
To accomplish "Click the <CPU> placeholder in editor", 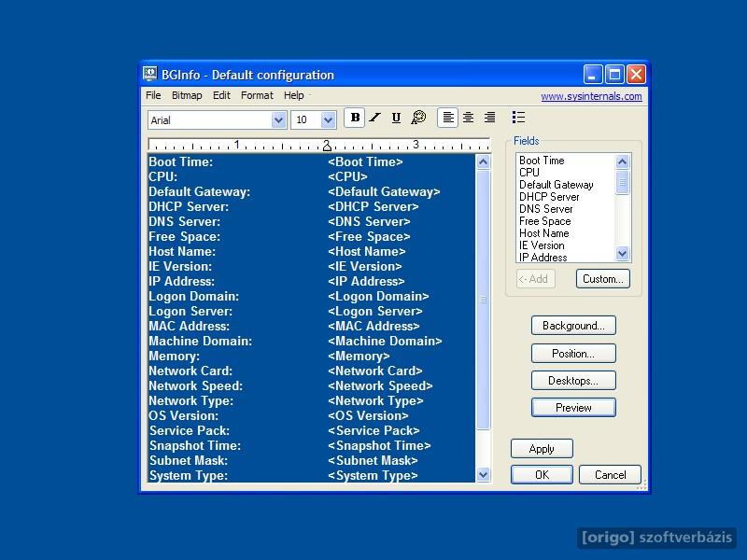I will coord(347,176).
